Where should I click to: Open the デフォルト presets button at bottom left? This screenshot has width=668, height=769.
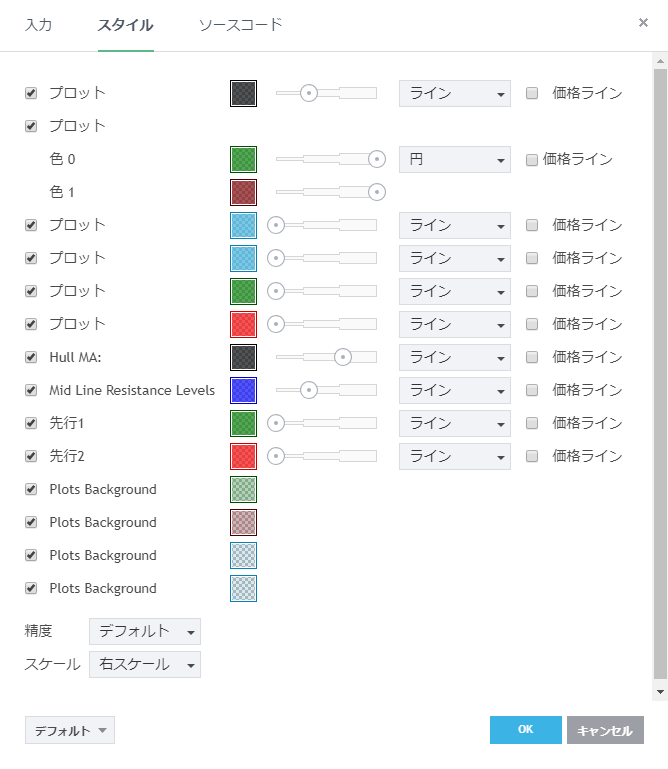tap(70, 730)
